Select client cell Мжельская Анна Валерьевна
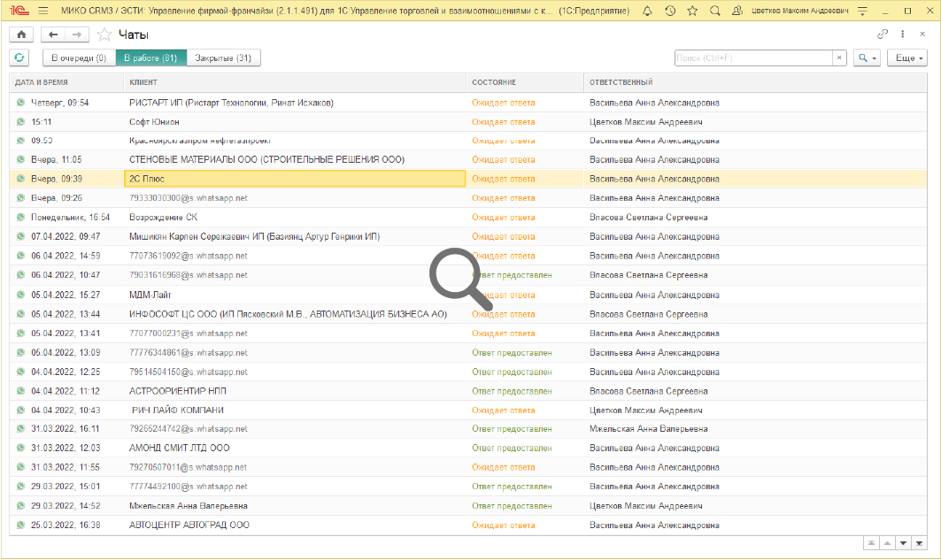The image size is (941, 560). [295, 505]
